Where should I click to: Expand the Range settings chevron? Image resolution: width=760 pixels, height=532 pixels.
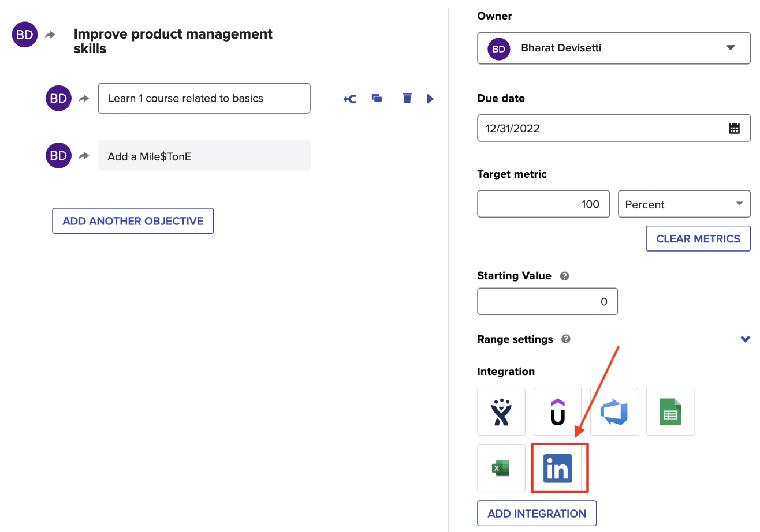746,339
